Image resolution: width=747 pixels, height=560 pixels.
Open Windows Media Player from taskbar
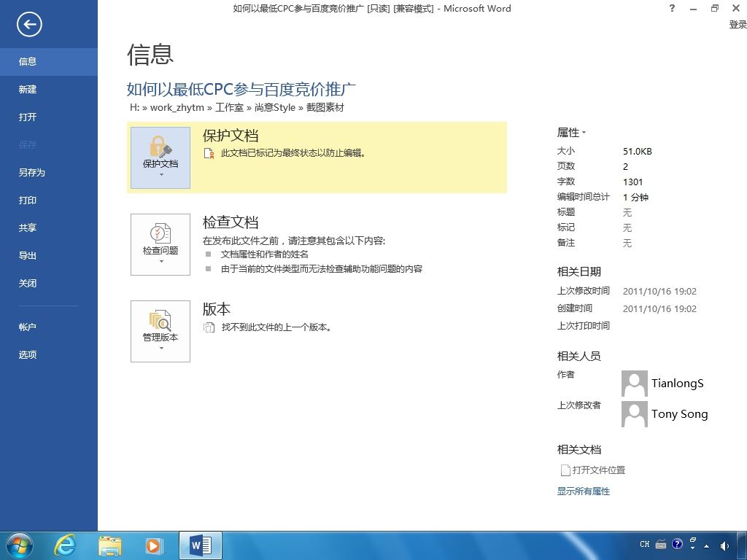(x=153, y=545)
